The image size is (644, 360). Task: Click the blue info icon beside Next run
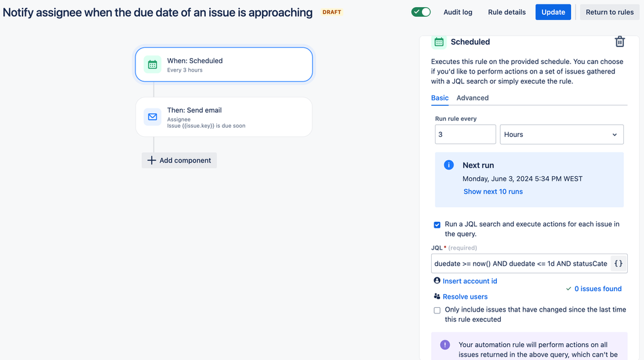[x=448, y=165]
